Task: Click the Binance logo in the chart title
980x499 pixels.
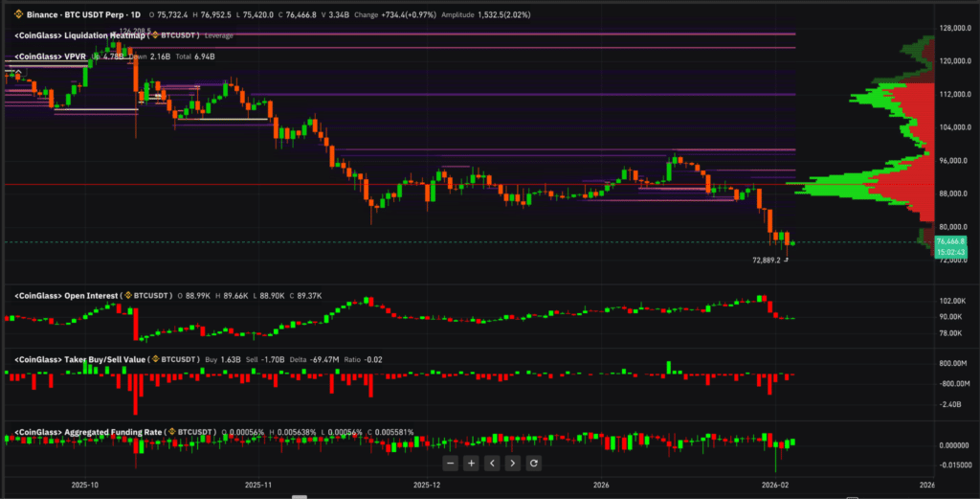Action: click(18, 14)
